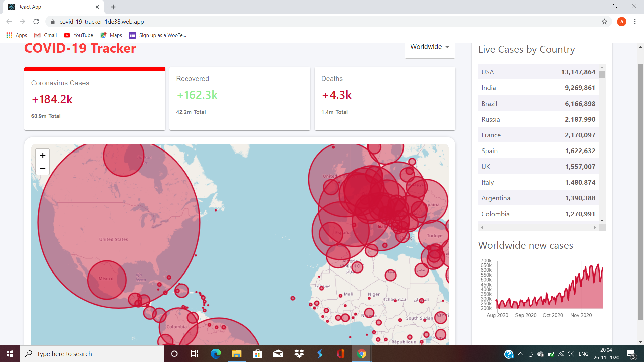
Task: Select the Recovered stats card
Action: 240,99
